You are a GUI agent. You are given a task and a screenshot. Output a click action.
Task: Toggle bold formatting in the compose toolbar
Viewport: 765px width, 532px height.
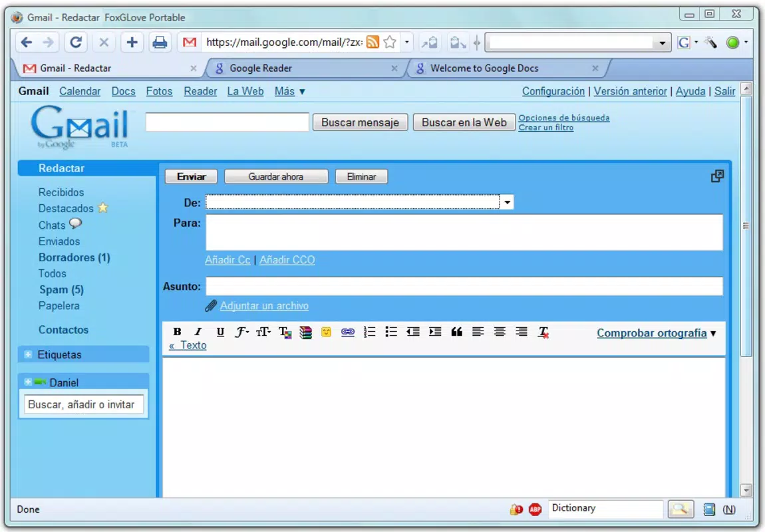177,332
